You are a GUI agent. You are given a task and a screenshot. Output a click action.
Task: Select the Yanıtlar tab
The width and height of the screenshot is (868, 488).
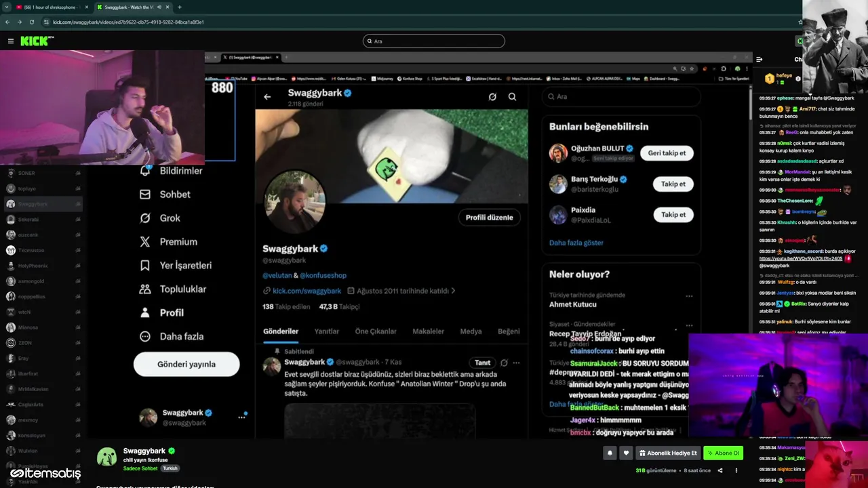pos(327,331)
